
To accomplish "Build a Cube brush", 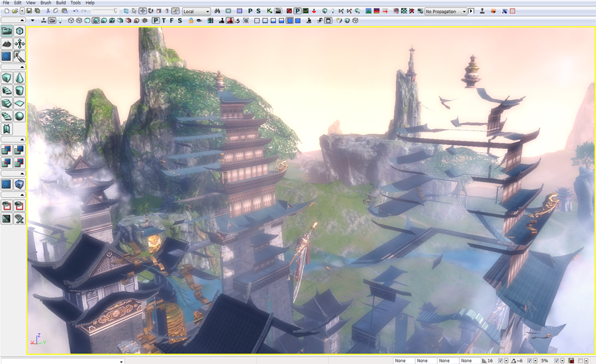I will point(7,78).
